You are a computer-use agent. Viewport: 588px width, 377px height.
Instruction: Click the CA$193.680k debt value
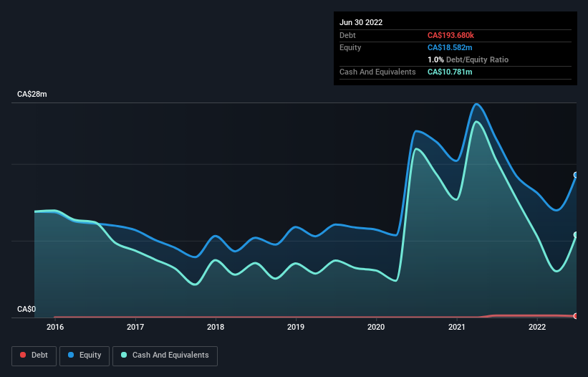(x=450, y=35)
